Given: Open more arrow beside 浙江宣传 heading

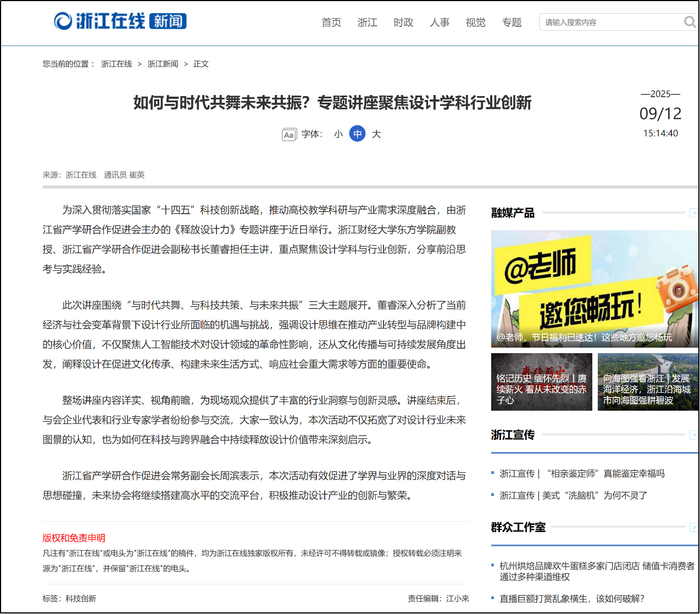Looking at the screenshot, I should click(x=693, y=434).
